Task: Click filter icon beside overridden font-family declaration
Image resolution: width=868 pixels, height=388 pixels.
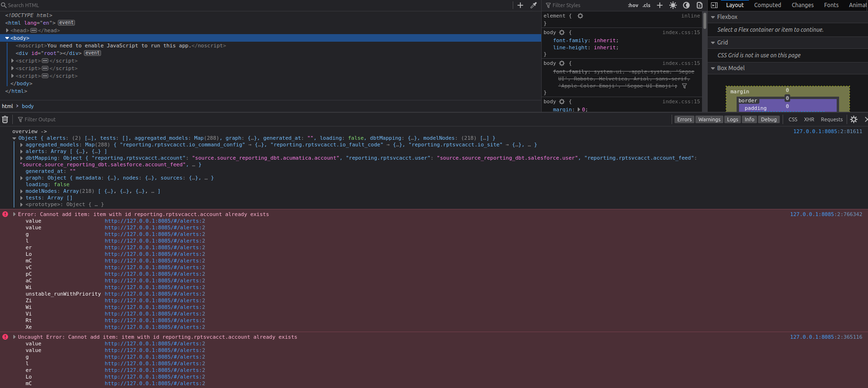Action: 684,86
